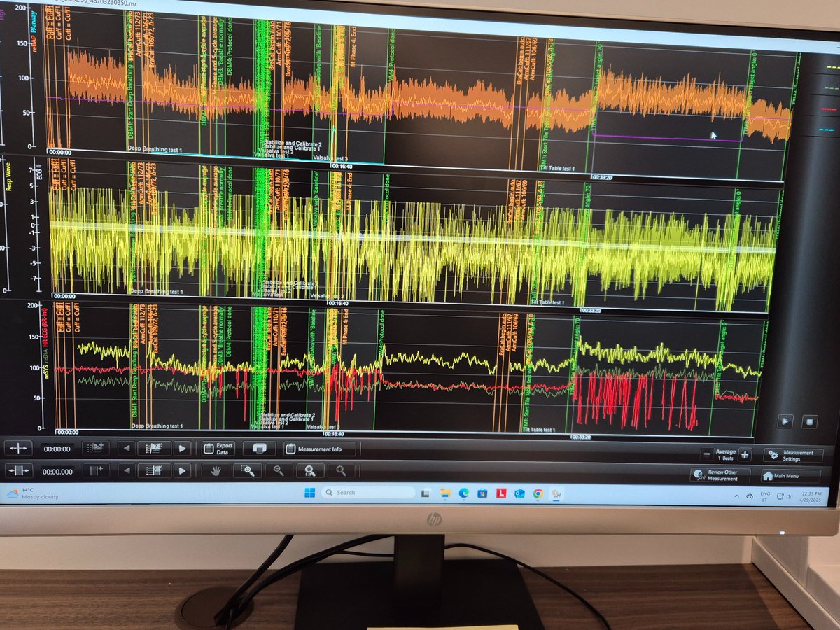Select the zoom-to-selection tool
The height and width of the screenshot is (630, 840).
[248, 470]
